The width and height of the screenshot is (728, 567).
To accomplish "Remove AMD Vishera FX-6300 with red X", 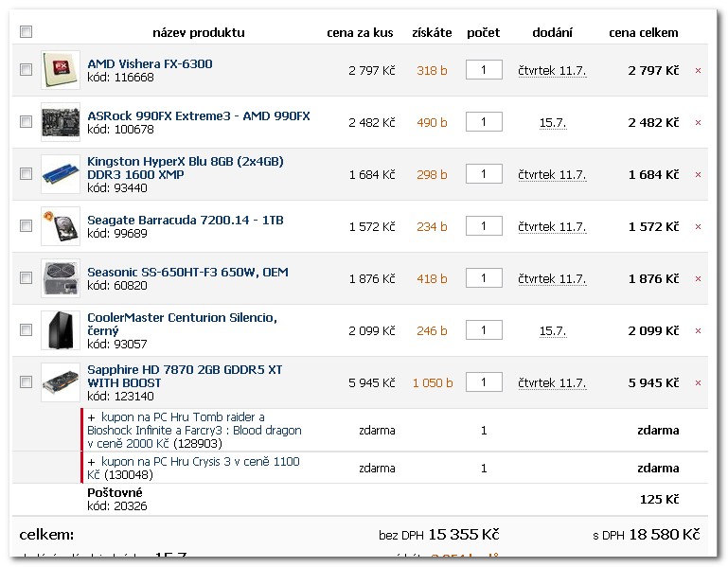I will tap(698, 71).
